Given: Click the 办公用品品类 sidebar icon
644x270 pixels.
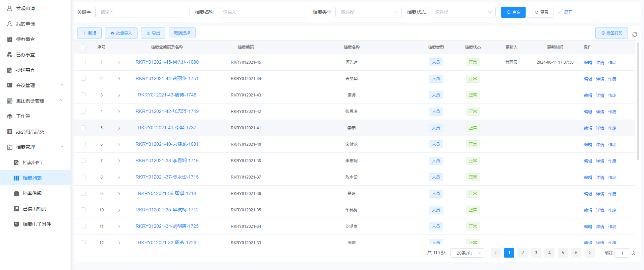Looking at the screenshot, I should [x=10, y=132].
